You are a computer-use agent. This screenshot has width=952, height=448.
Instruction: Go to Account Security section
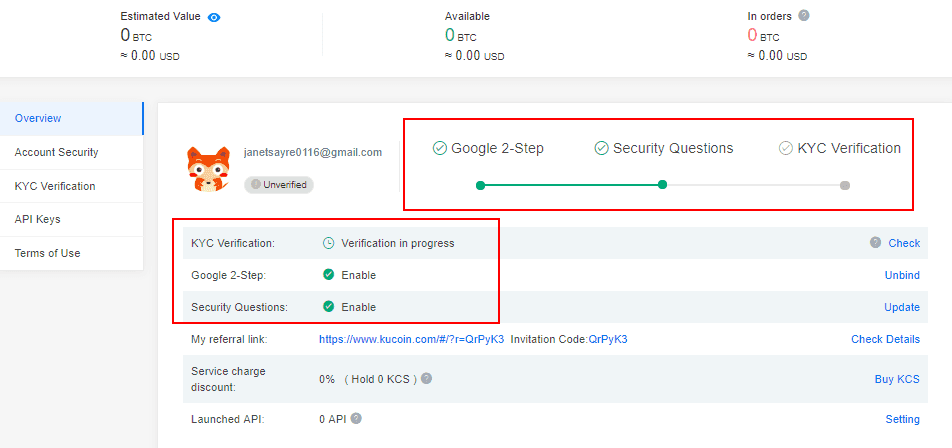(56, 152)
